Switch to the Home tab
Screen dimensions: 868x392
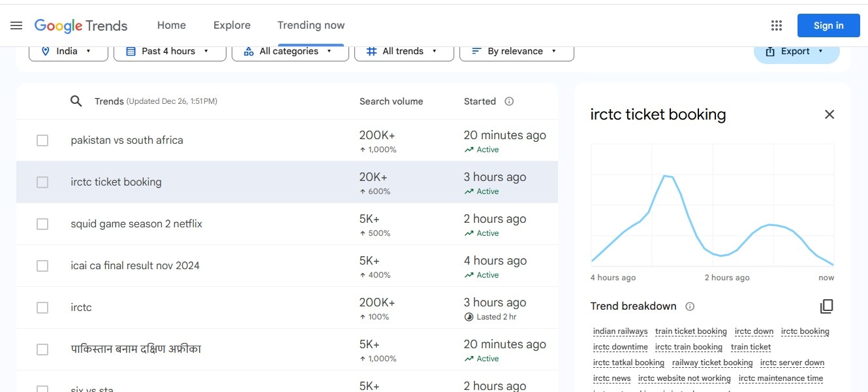point(171,25)
